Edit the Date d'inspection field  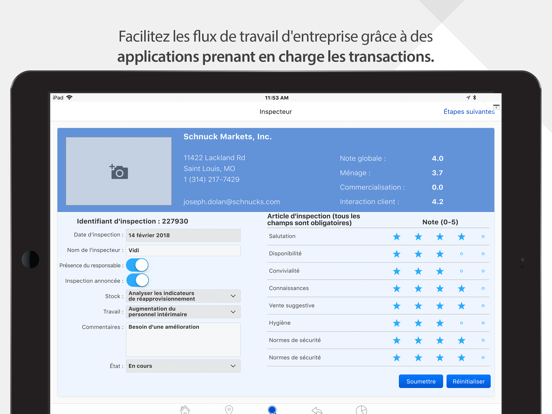coord(183,235)
